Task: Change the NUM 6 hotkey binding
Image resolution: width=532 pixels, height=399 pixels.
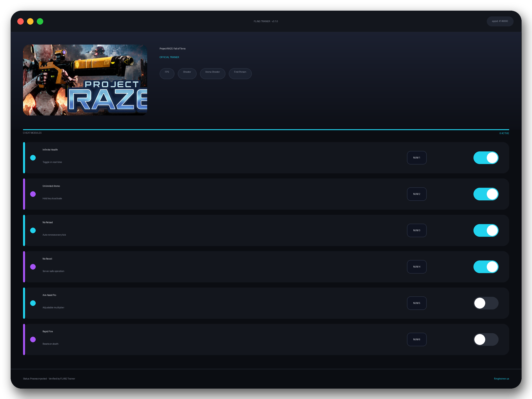Action: [417, 339]
